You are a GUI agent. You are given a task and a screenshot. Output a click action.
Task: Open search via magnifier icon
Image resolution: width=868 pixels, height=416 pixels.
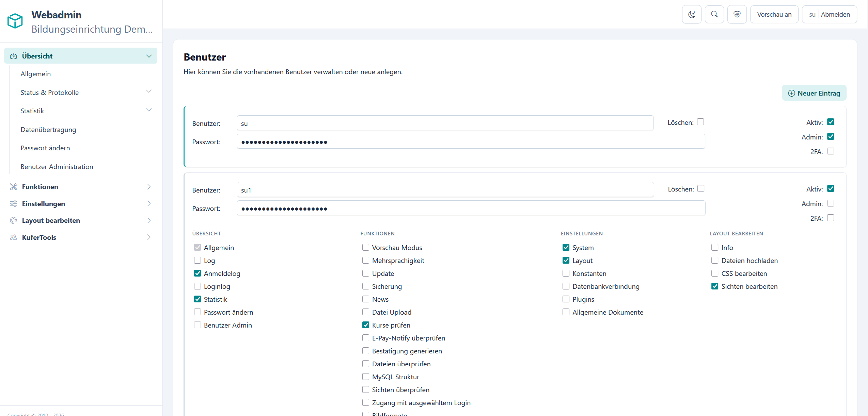tap(714, 14)
